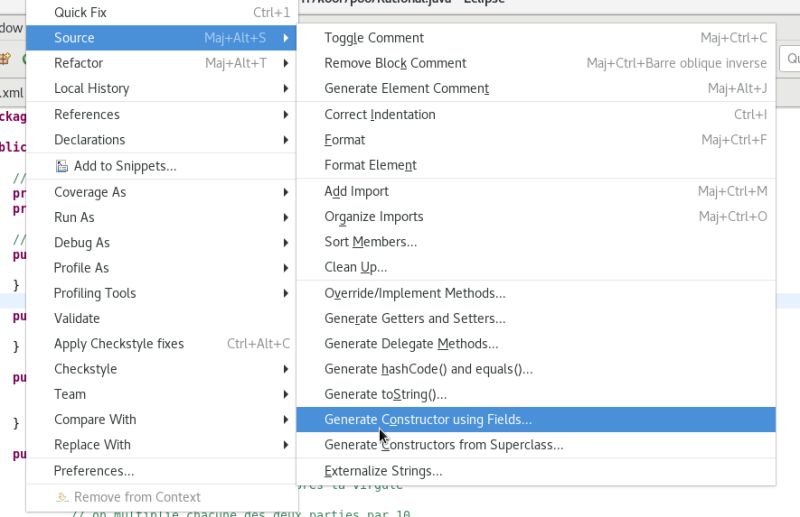Image resolution: width=800 pixels, height=517 pixels.
Task: Select Externalize Strings...
Action: click(536, 471)
